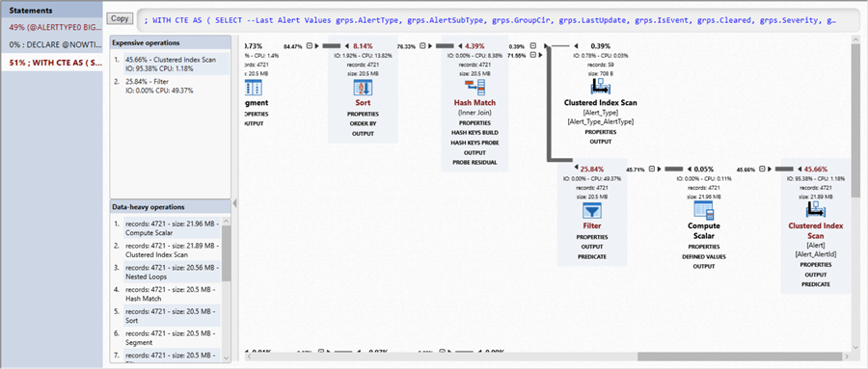Open Sort PROPERTIES link

tap(363, 114)
